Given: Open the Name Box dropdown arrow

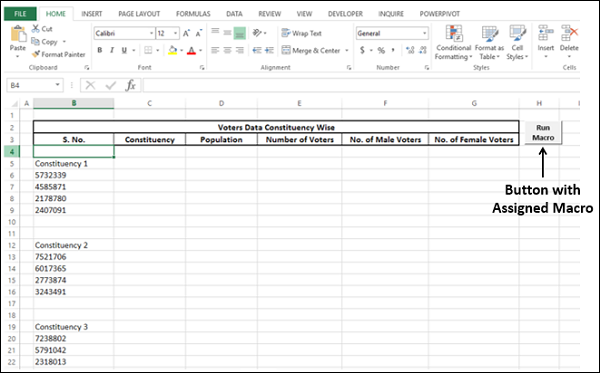Looking at the screenshot, I should point(57,85).
